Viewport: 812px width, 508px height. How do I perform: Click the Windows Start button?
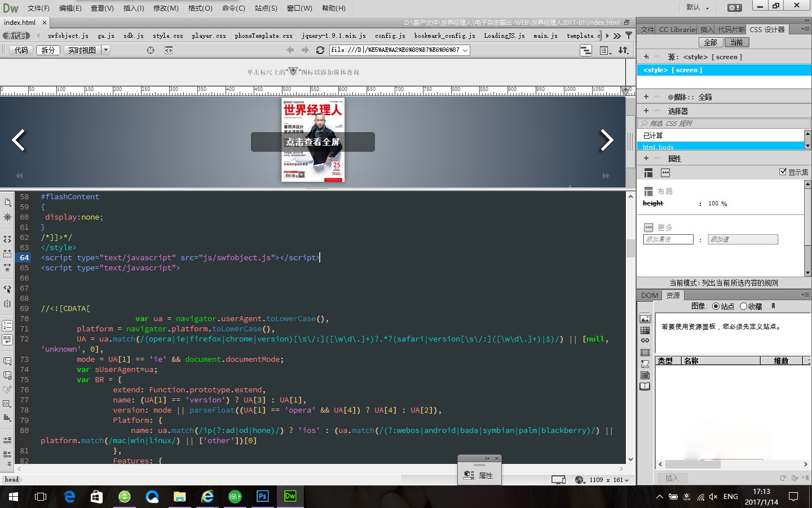(x=14, y=497)
